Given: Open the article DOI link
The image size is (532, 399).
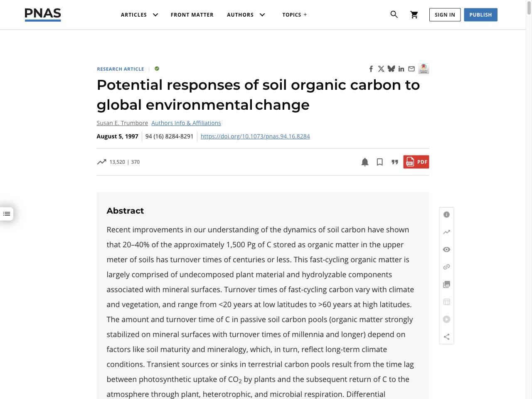Looking at the screenshot, I should pyautogui.click(x=255, y=136).
